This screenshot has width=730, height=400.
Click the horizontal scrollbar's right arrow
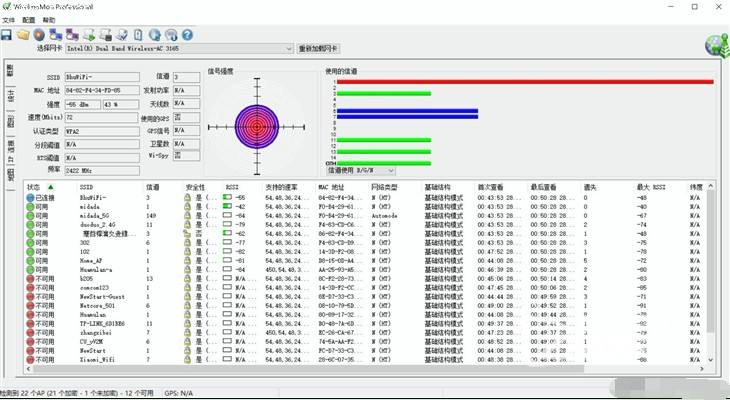click(702, 369)
